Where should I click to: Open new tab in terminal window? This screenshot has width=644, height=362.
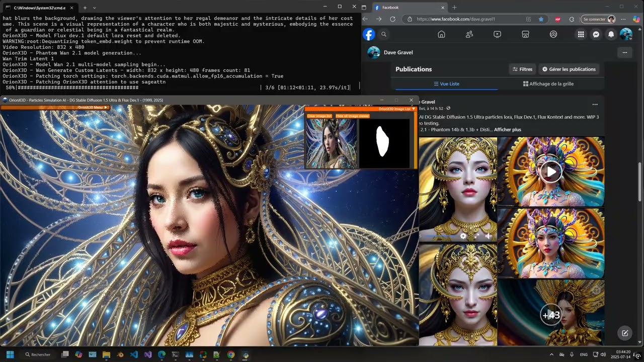click(x=85, y=8)
